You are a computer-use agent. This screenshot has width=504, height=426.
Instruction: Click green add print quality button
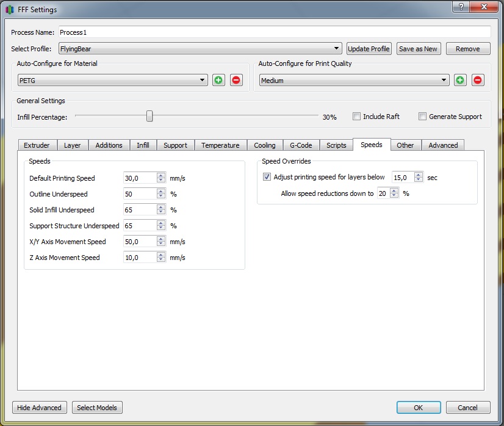tap(460, 80)
